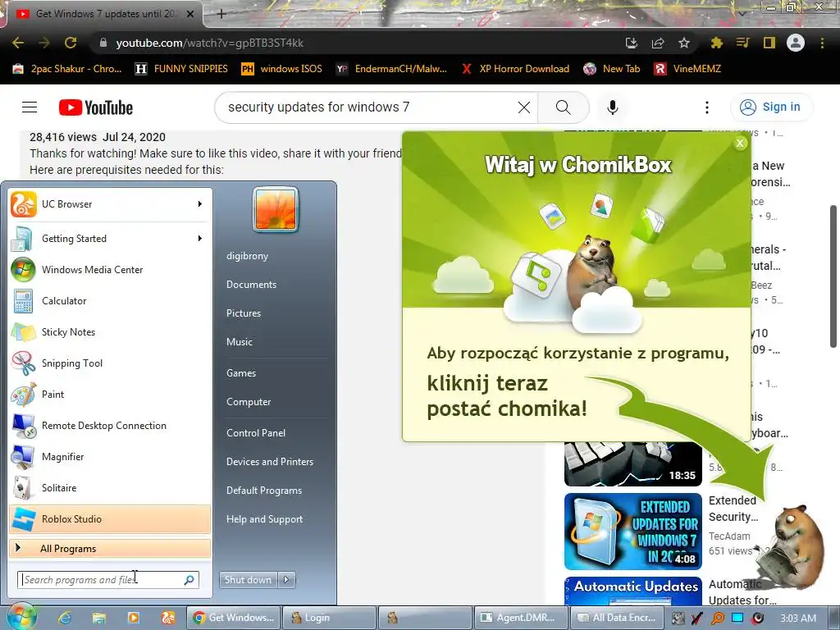Open Default Programs
The height and width of the screenshot is (630, 840).
coord(264,491)
